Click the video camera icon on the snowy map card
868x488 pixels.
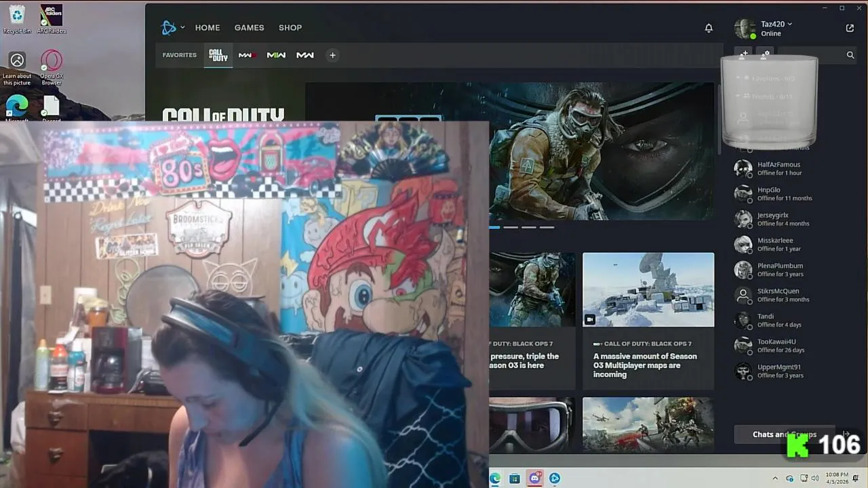tap(590, 319)
